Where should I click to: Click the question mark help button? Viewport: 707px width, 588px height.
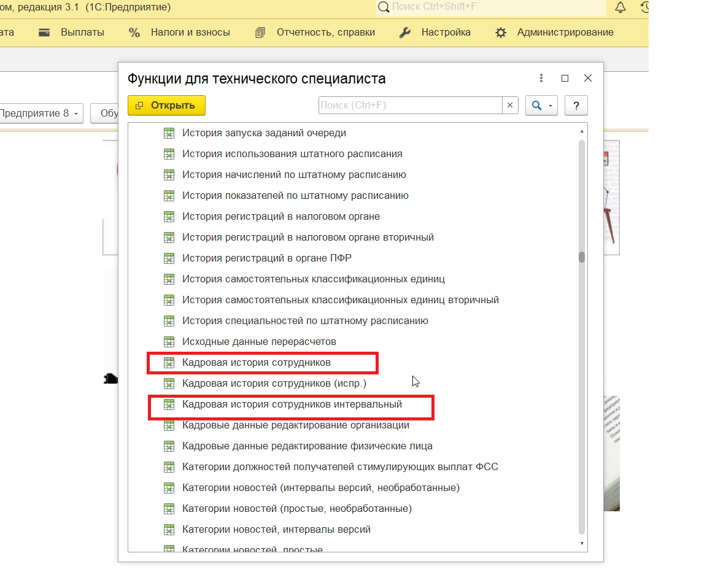(x=576, y=106)
